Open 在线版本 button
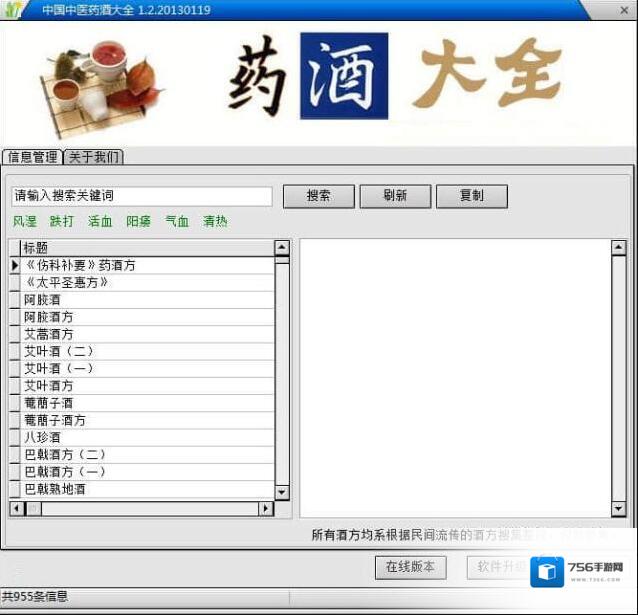This screenshot has height=615, width=638. click(x=410, y=567)
